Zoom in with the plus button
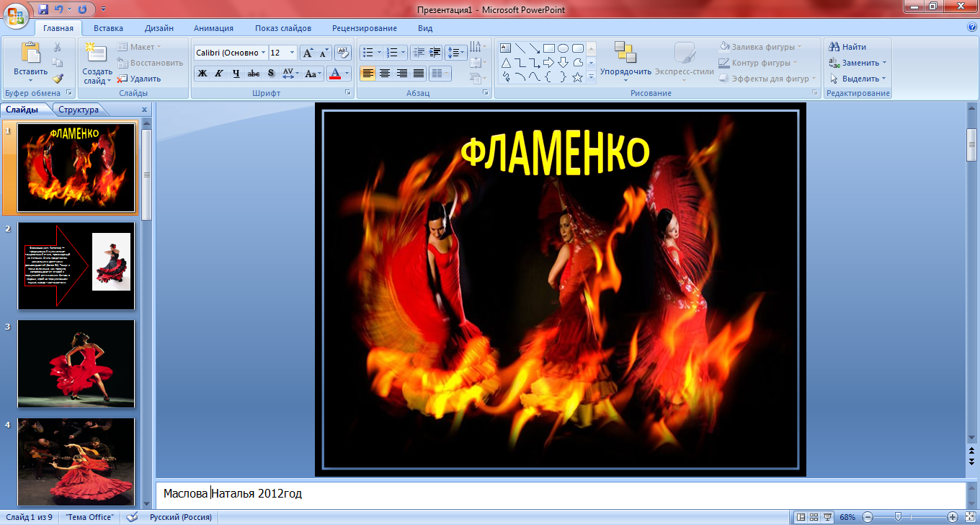This screenshot has width=980, height=525. tap(953, 517)
